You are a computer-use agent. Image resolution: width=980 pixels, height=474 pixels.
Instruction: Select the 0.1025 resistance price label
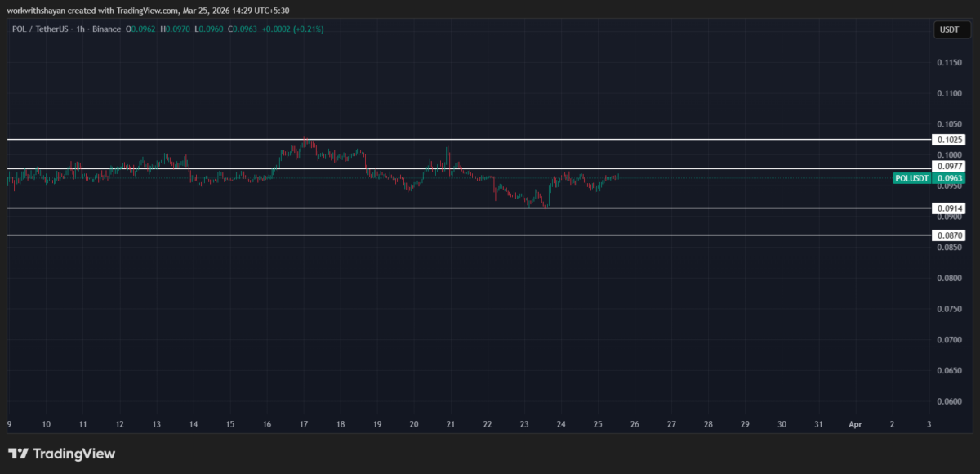948,140
